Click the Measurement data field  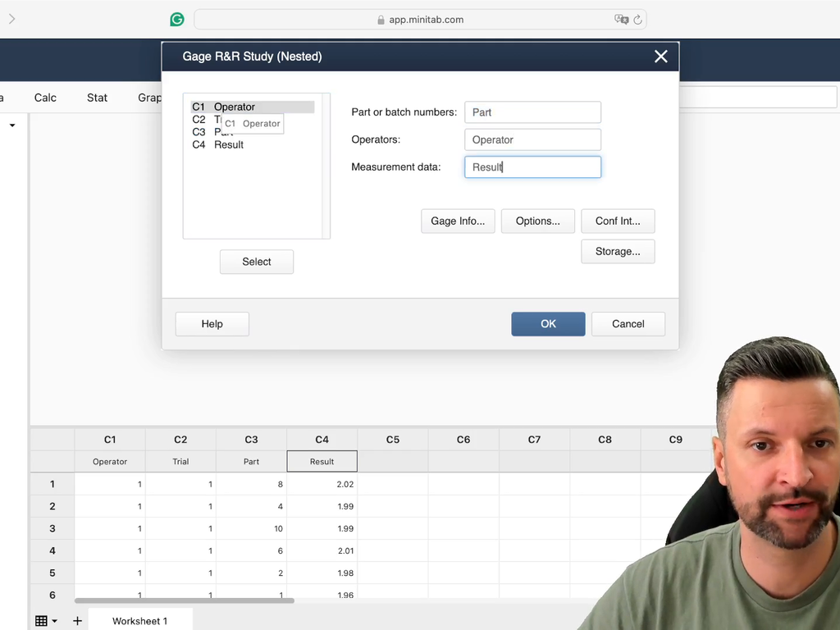(x=532, y=167)
